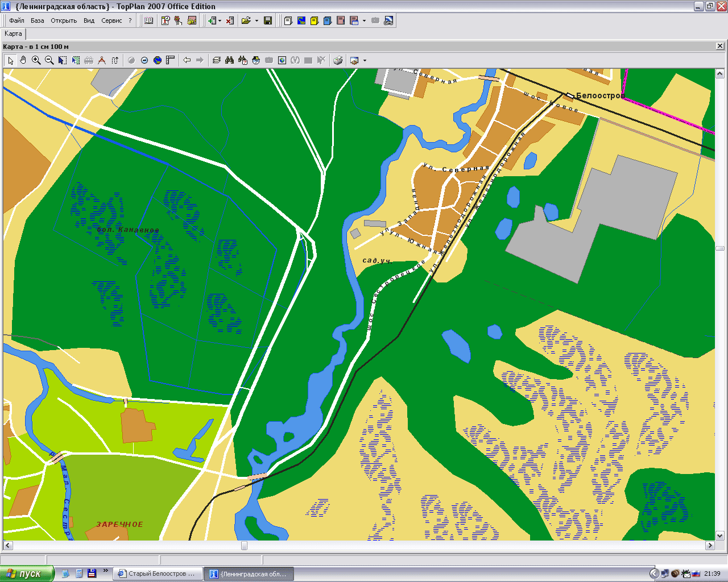Click the пуск Start button
Image resolution: width=728 pixels, height=582 pixels.
point(27,574)
